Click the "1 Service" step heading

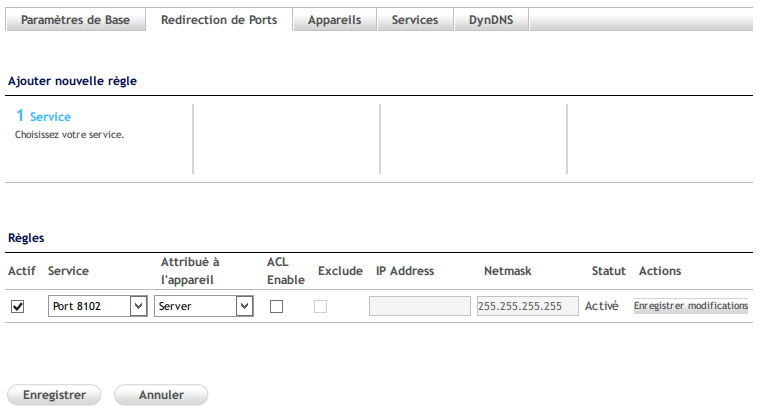point(43,117)
